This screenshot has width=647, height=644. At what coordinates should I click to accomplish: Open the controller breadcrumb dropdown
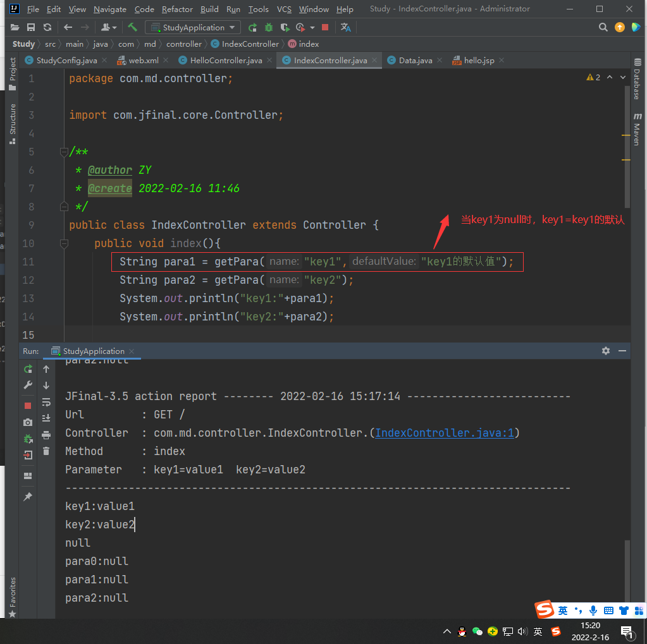pyautogui.click(x=184, y=44)
